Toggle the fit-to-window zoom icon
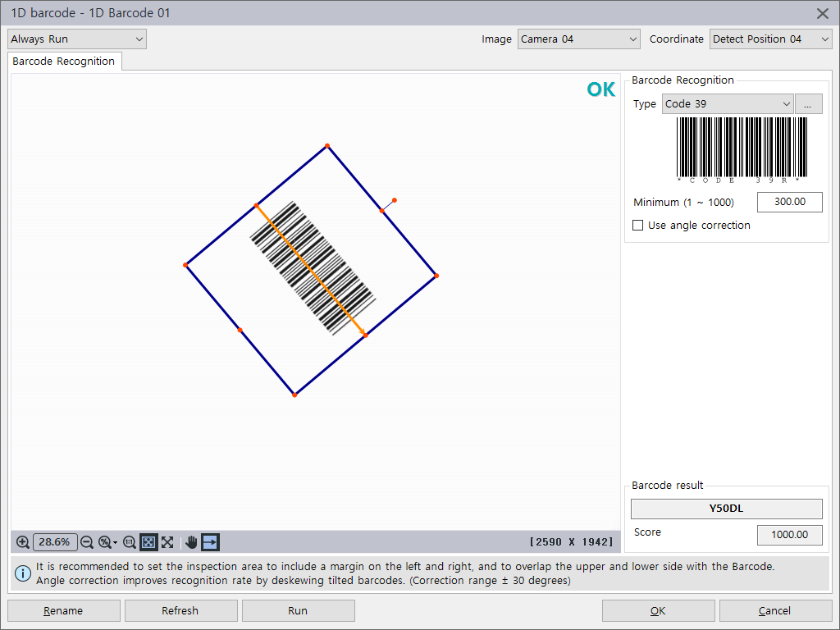This screenshot has width=840, height=630. 148,542
